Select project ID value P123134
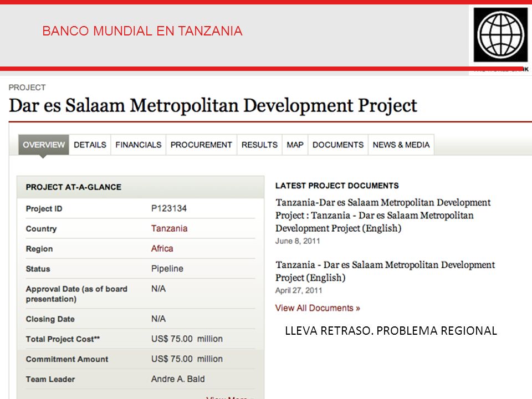Screen dimensions: 532x399 pos(169,208)
